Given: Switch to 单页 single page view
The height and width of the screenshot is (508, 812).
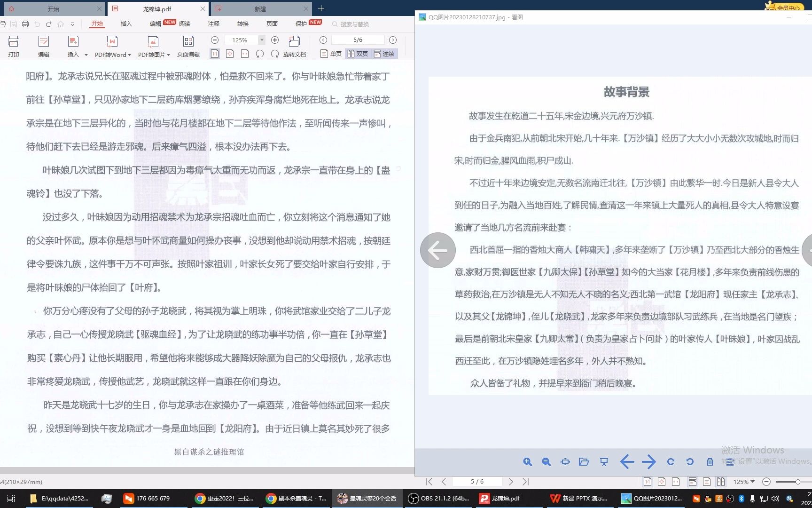Looking at the screenshot, I should 331,54.
